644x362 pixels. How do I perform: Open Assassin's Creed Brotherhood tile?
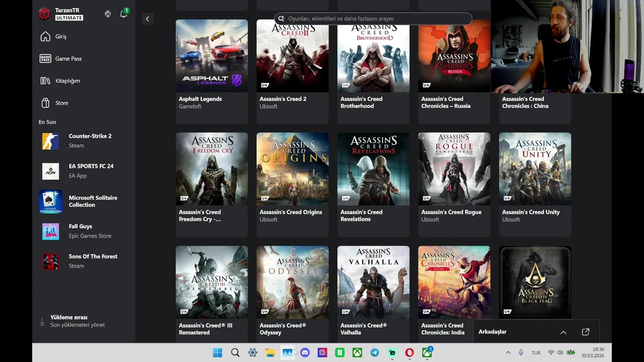pyautogui.click(x=373, y=71)
